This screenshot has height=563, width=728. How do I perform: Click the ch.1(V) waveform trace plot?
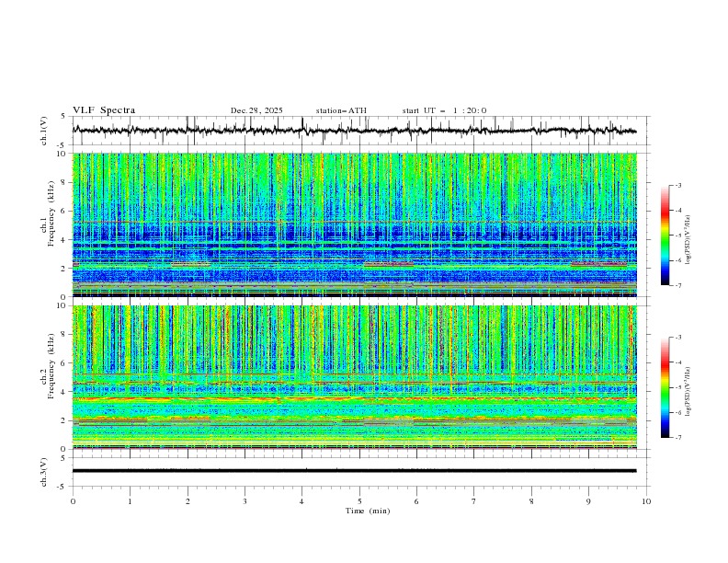coord(360,131)
